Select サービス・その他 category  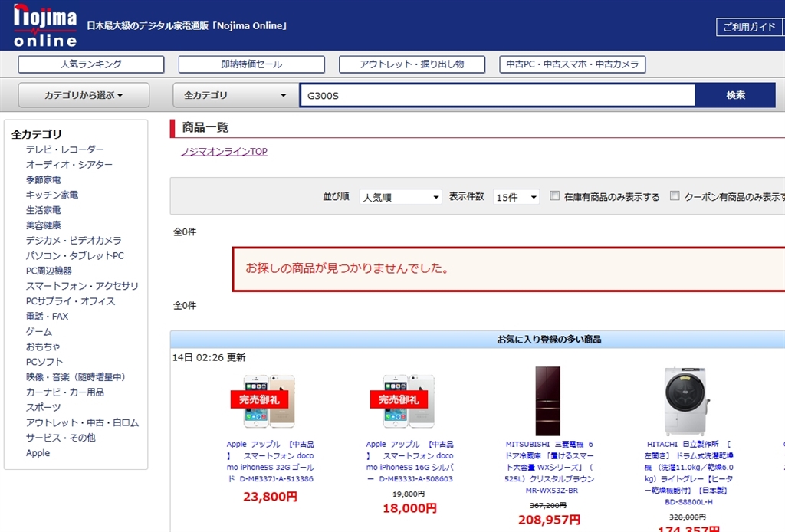pos(61,438)
